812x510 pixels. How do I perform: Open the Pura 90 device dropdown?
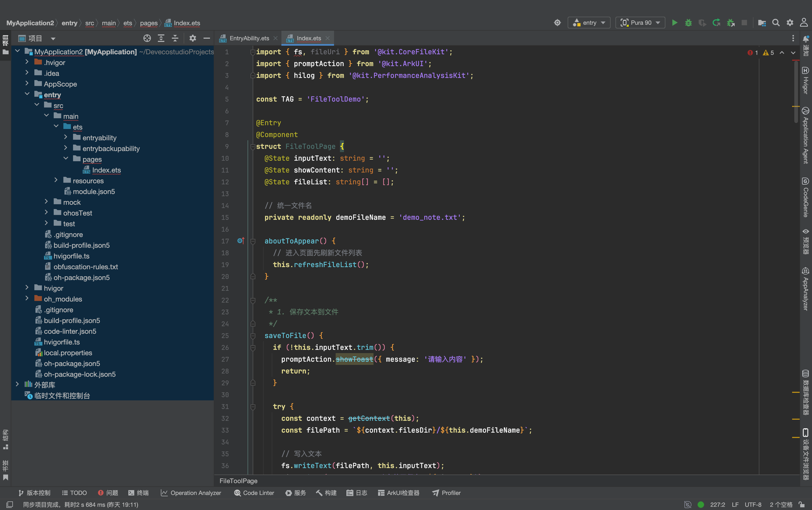coord(640,23)
